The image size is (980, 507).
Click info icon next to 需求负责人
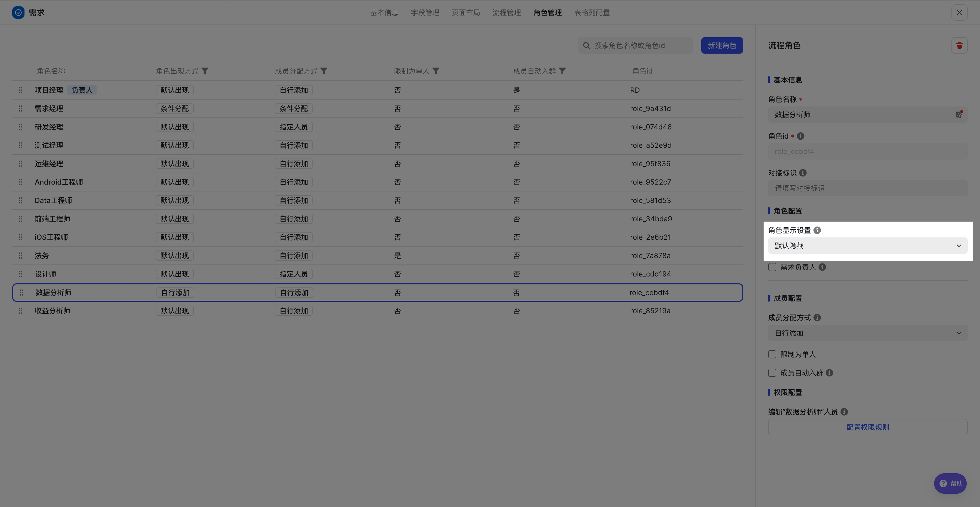[x=822, y=267]
